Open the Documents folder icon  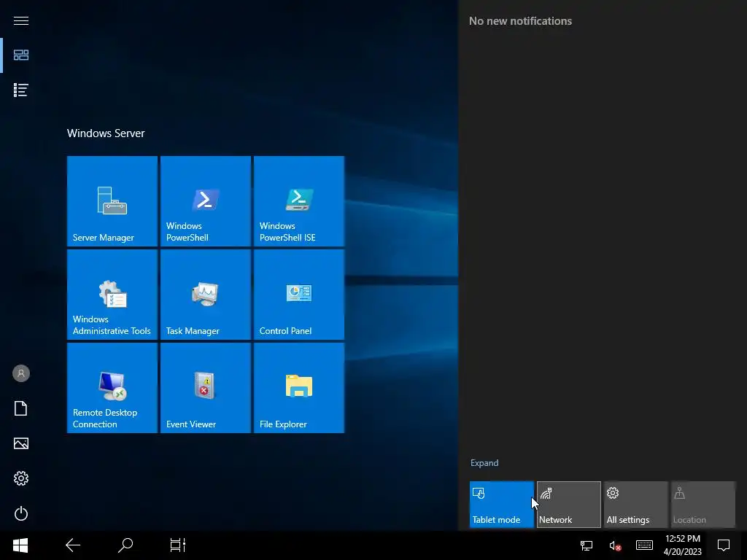[x=21, y=408]
